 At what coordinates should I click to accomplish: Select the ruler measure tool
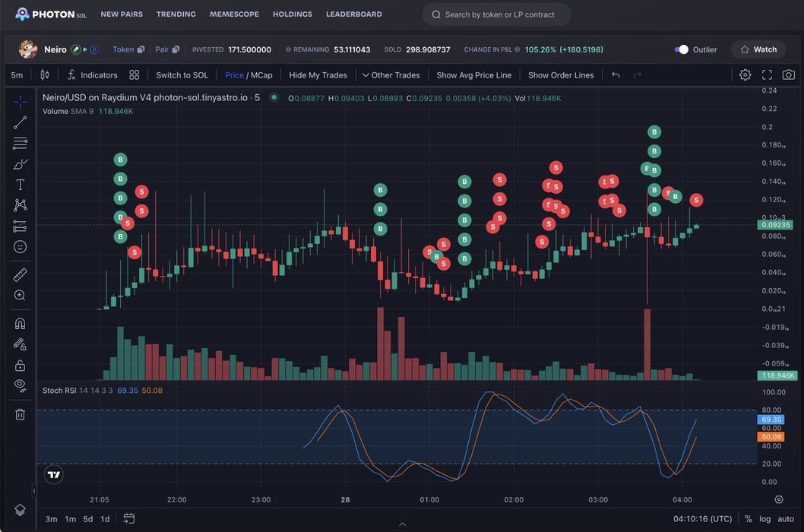point(20,274)
